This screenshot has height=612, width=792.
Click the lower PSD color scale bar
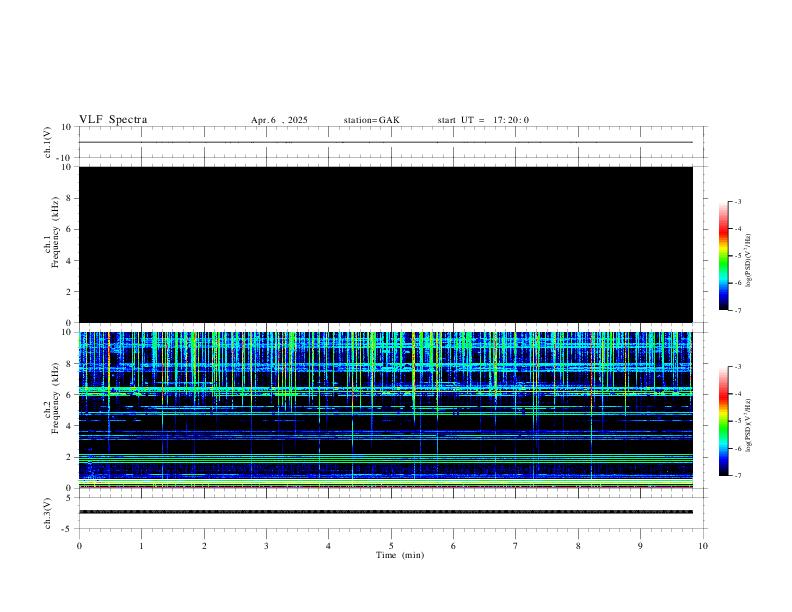[724, 421]
